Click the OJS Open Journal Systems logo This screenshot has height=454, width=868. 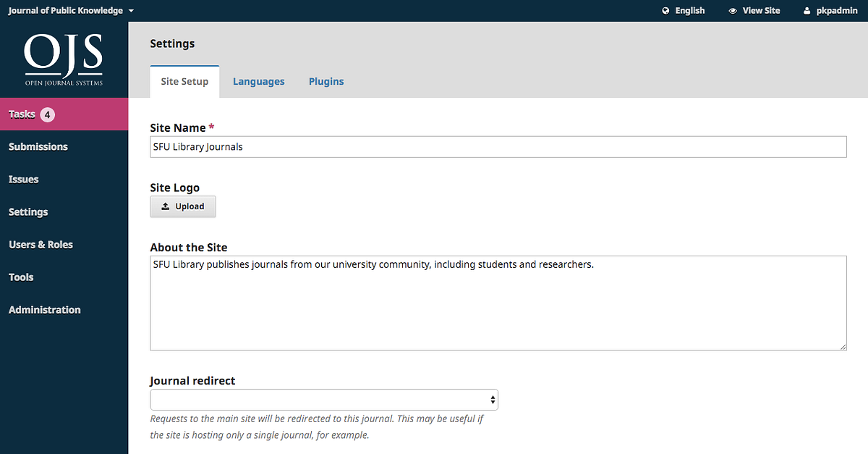(64, 59)
